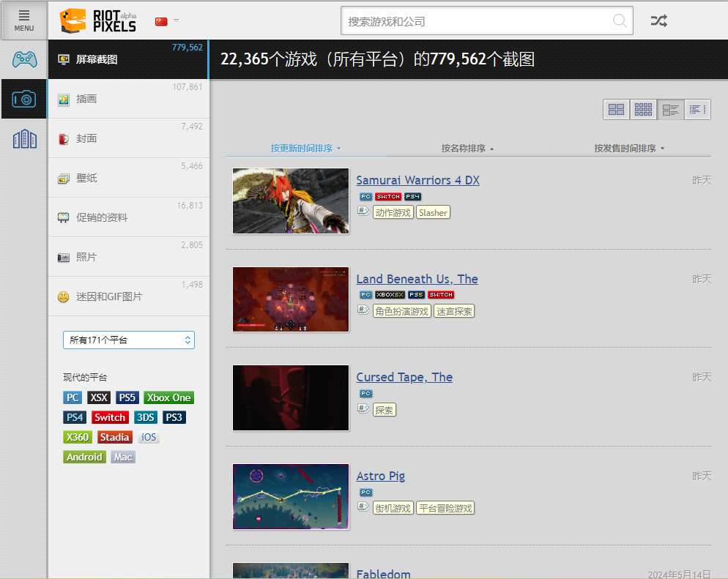Filter by the Xbox One platform tag
Image resolution: width=728 pixels, height=579 pixels.
pyautogui.click(x=168, y=397)
